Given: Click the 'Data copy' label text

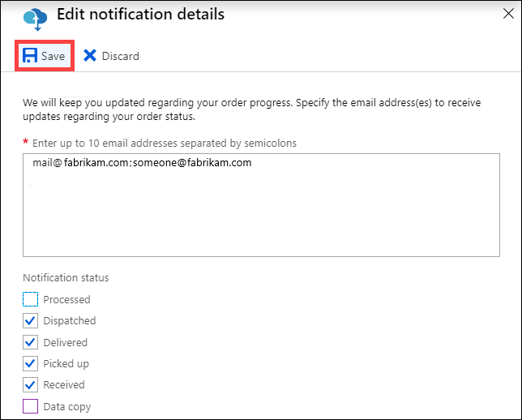Looking at the screenshot, I should click(x=67, y=407).
